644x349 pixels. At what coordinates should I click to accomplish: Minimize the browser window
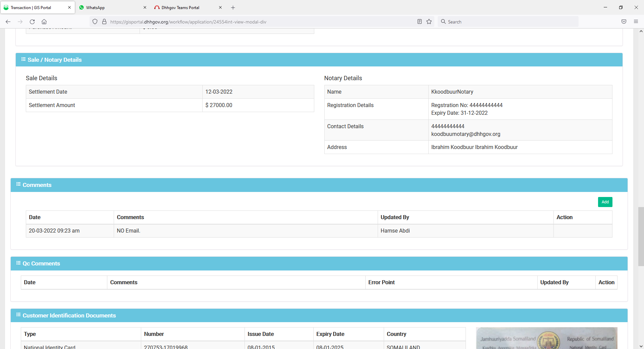[605, 7]
